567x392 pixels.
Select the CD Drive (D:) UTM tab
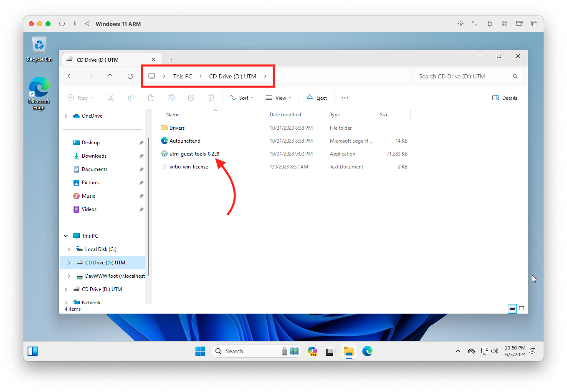(111, 60)
